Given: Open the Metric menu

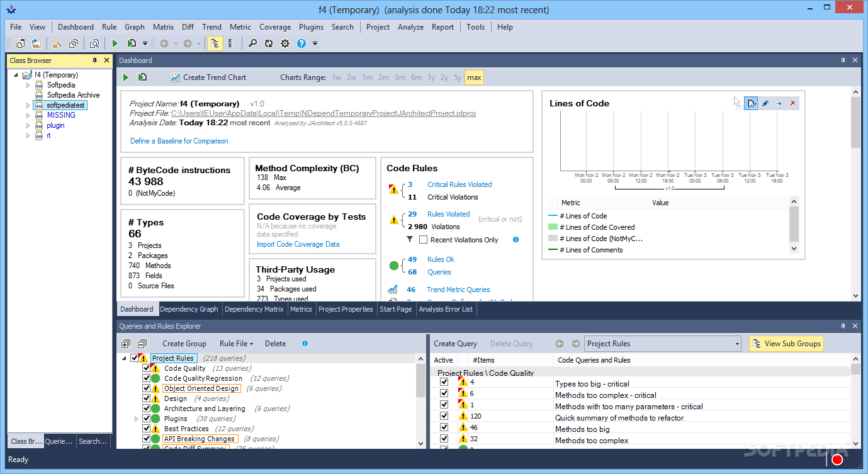Looking at the screenshot, I should (240, 27).
